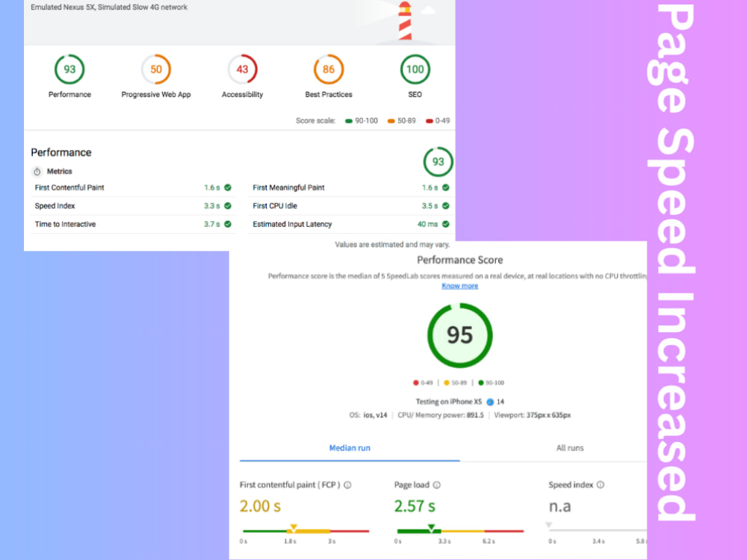Click the FCP marker on the timing bar

[294, 528]
